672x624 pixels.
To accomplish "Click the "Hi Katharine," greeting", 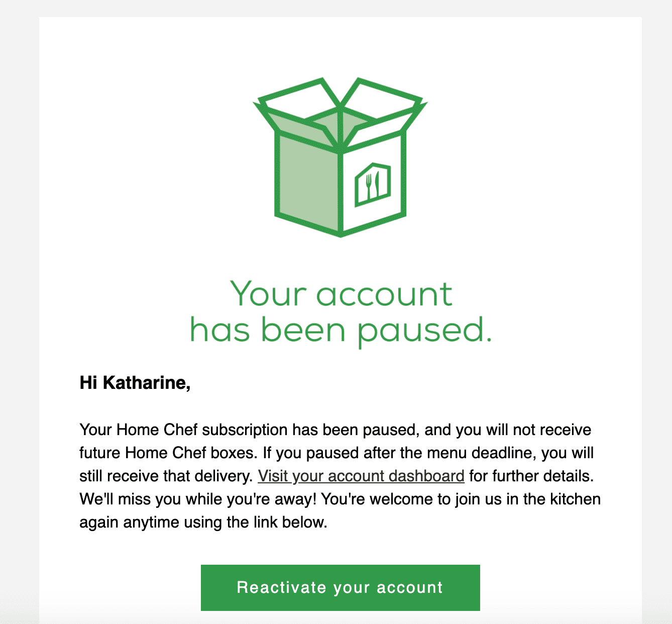I will click(x=135, y=383).
